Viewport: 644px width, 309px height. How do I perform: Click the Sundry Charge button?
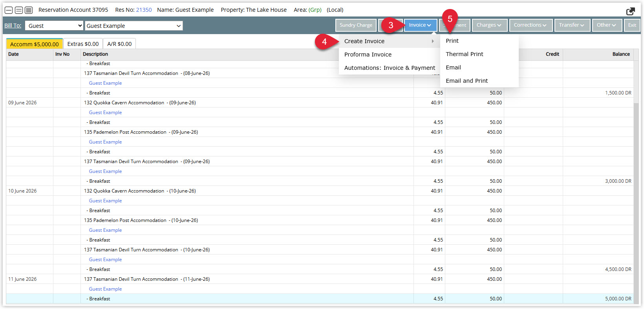tap(356, 25)
